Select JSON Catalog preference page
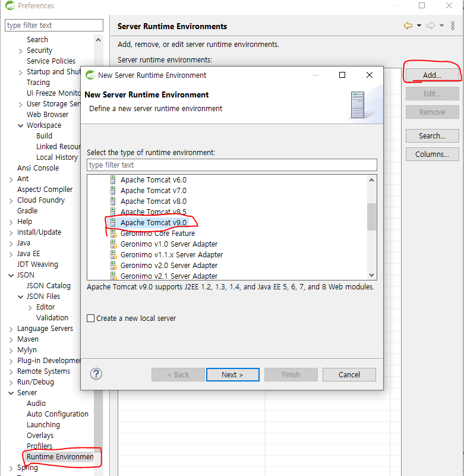 (49, 286)
